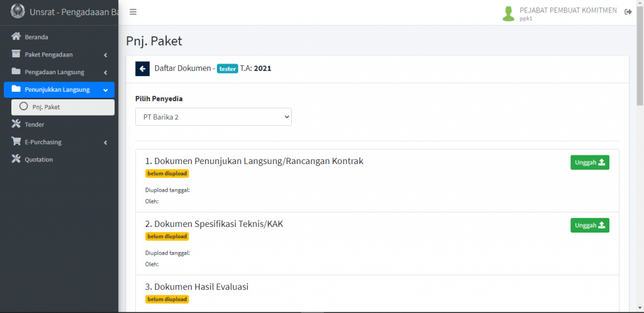Viewport: 644px width, 313px height.
Task: Expand the E-Purchasing submenu arrow
Action: [x=106, y=142]
